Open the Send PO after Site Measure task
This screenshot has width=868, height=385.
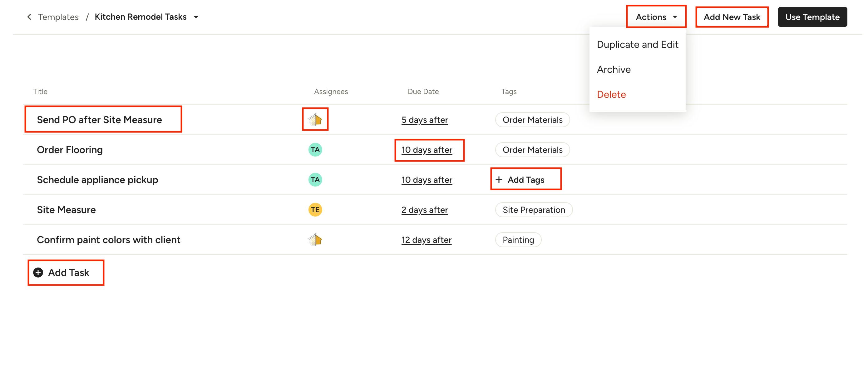pyautogui.click(x=99, y=120)
